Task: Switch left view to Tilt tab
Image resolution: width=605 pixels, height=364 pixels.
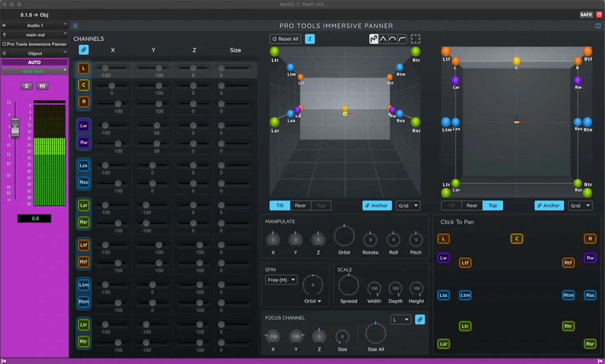Action: pyautogui.click(x=280, y=205)
